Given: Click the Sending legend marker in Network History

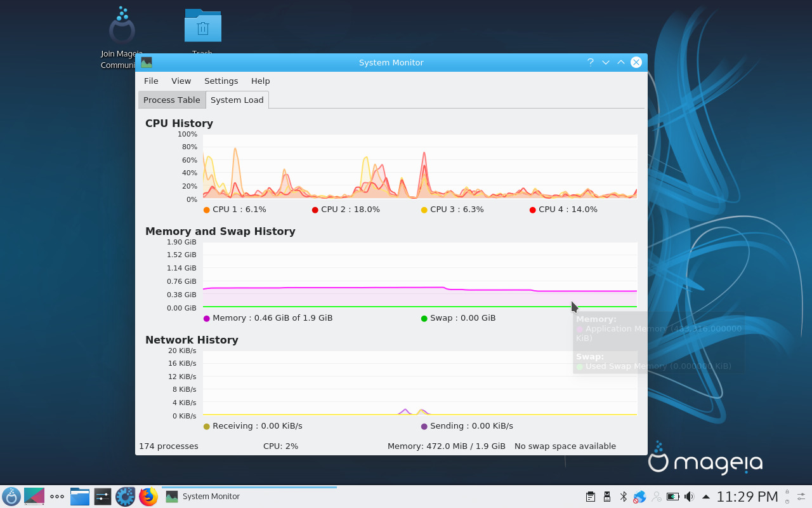Looking at the screenshot, I should (424, 425).
